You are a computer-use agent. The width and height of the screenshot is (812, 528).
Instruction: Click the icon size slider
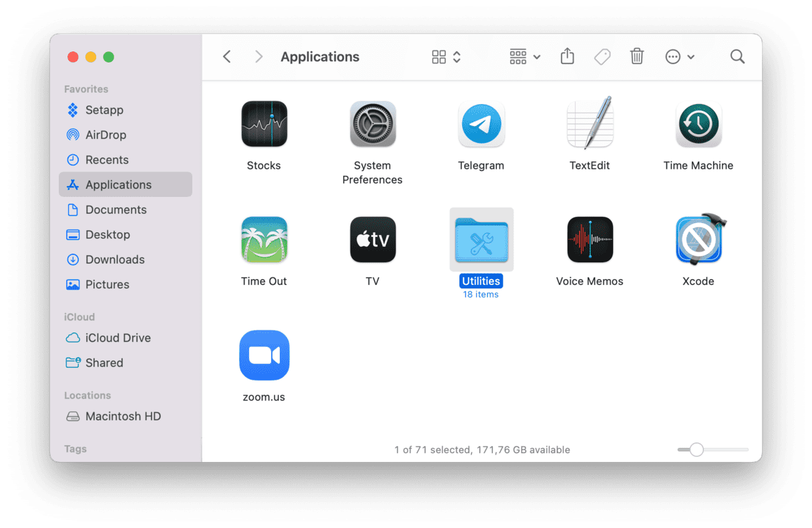click(x=712, y=450)
